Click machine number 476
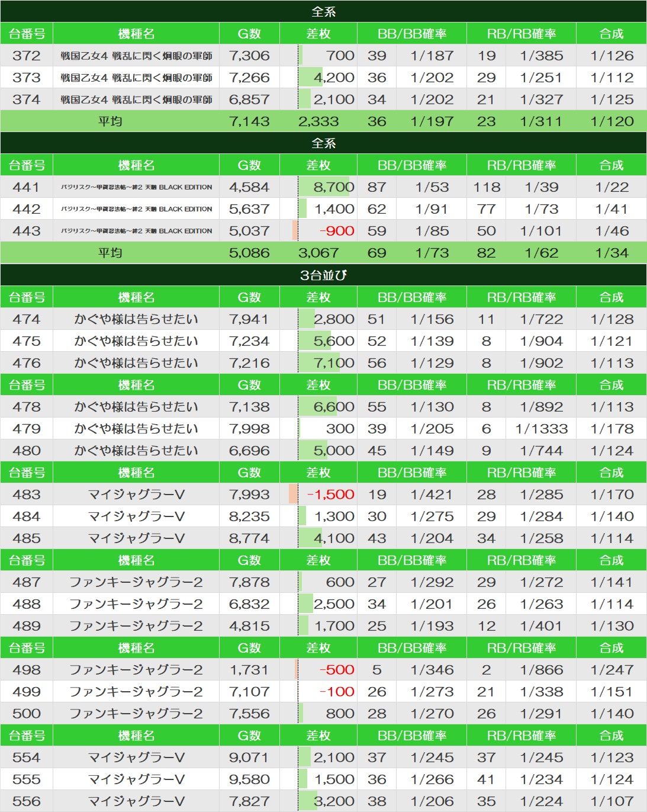Viewport: 647px width, 812px height. coord(27,363)
